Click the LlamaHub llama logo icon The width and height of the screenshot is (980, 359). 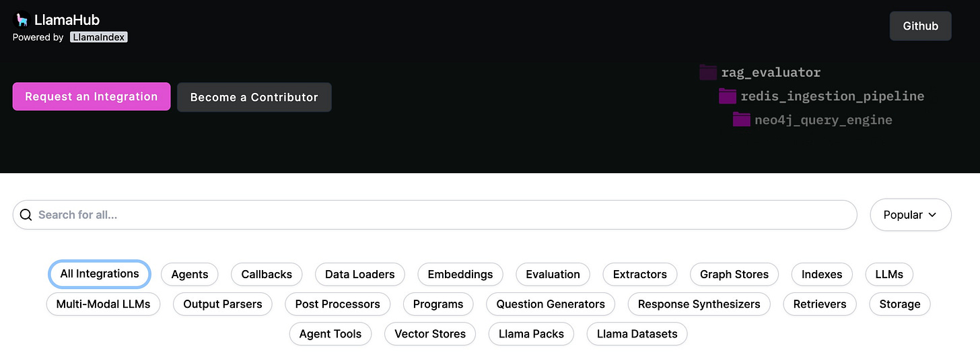coord(21,20)
